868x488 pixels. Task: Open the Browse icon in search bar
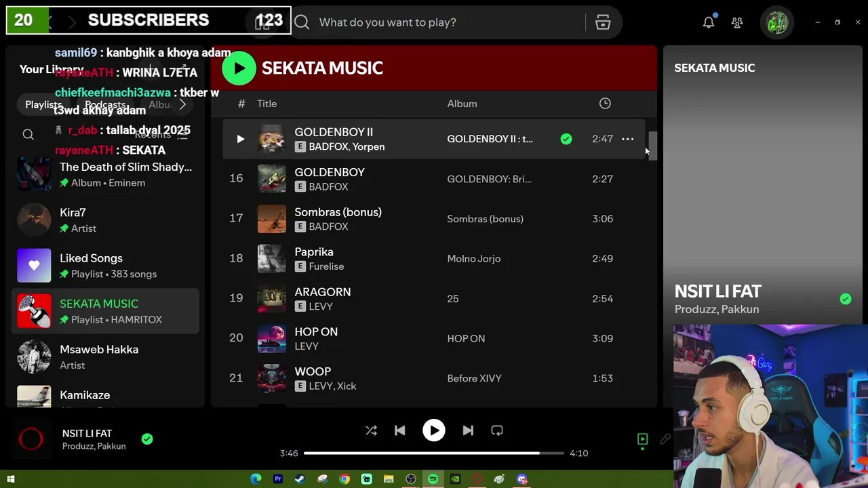tap(603, 22)
